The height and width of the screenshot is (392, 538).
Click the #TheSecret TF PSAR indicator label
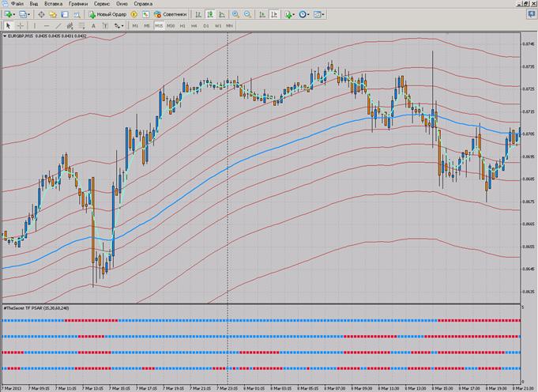[x=36, y=308]
